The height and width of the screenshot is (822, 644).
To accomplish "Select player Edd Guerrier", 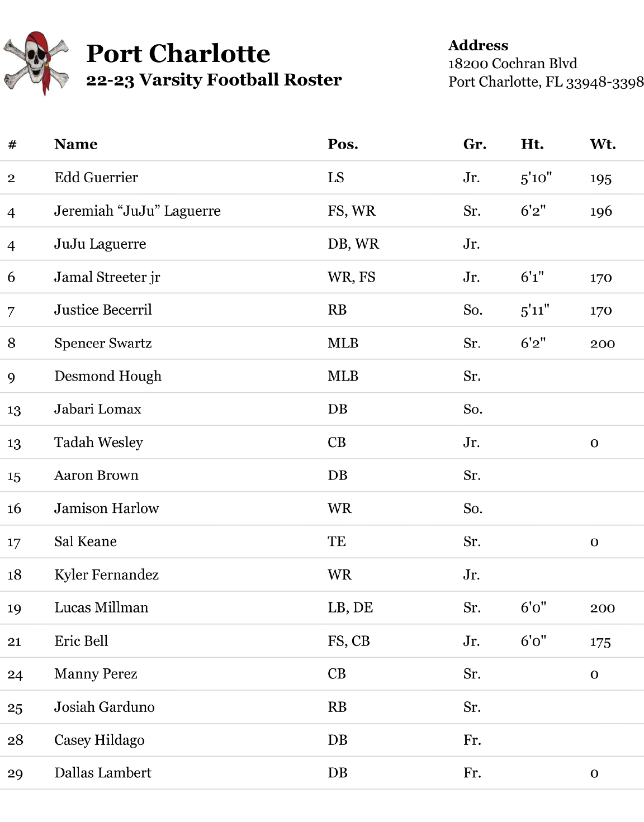I will tap(96, 178).
